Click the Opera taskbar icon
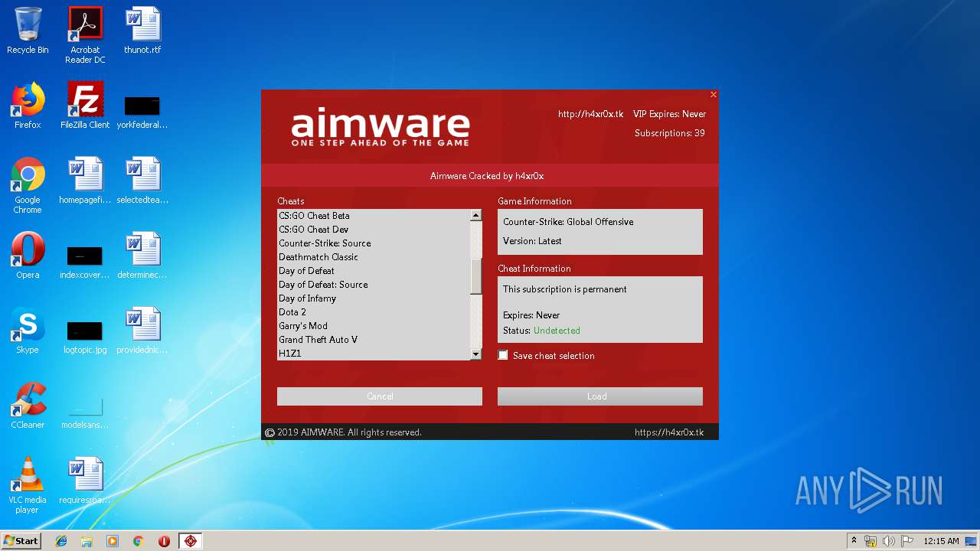 click(164, 541)
